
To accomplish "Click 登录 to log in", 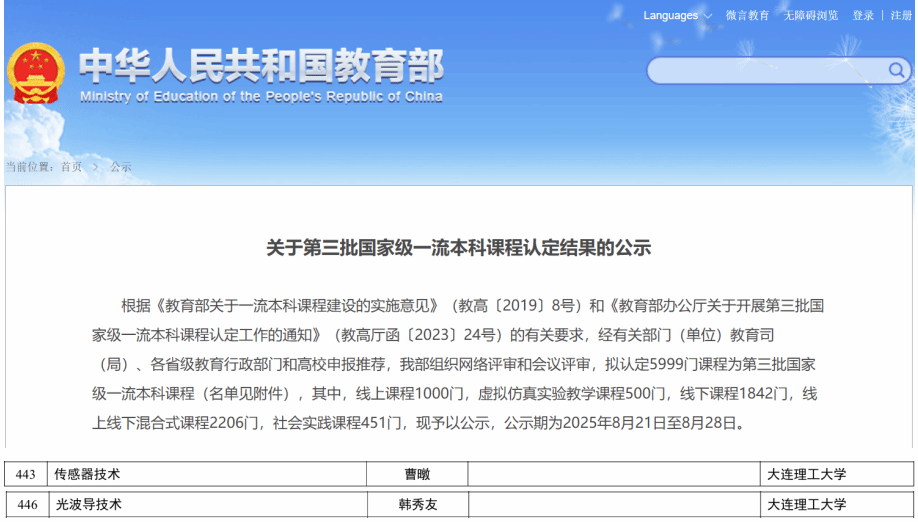I will click(863, 16).
